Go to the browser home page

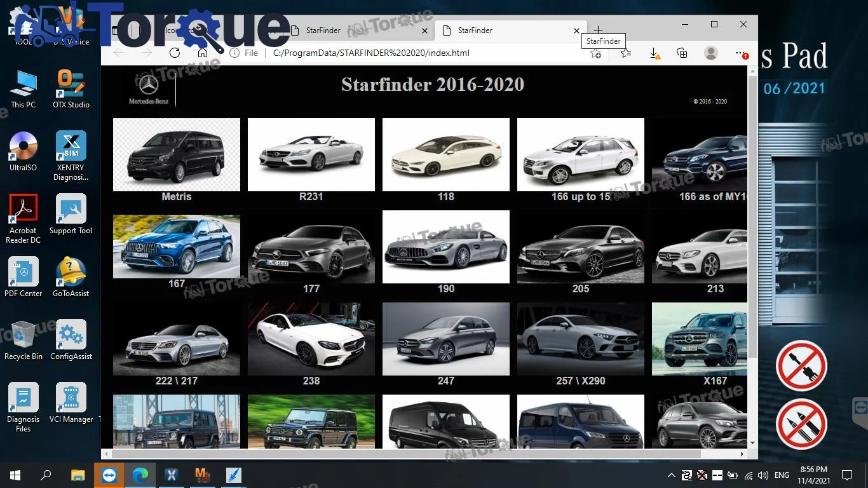point(203,53)
